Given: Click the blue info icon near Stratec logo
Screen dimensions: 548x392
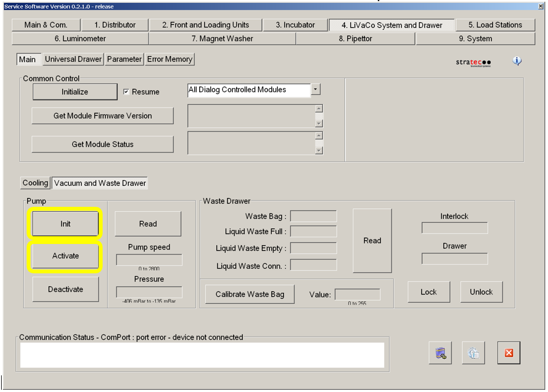Looking at the screenshot, I should [517, 61].
